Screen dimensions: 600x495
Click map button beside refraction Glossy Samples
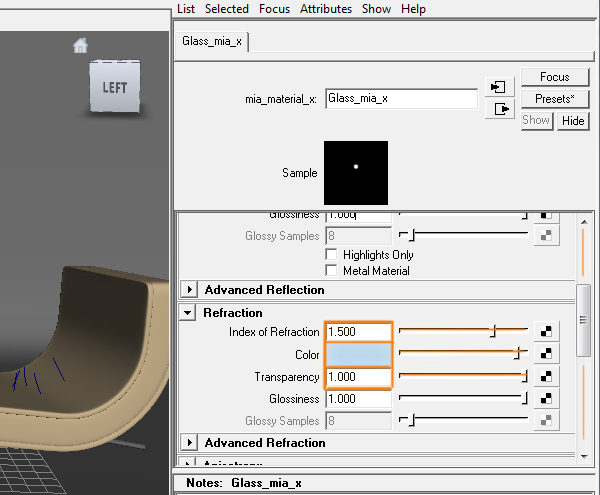[546, 420]
